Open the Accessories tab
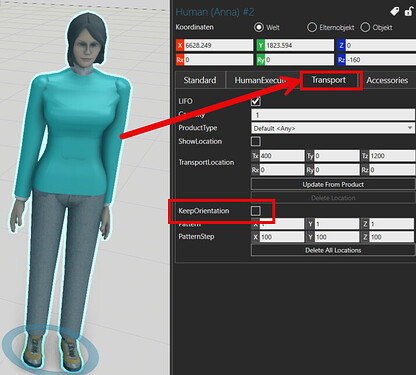The height and width of the screenshot is (375, 416). pyautogui.click(x=387, y=80)
